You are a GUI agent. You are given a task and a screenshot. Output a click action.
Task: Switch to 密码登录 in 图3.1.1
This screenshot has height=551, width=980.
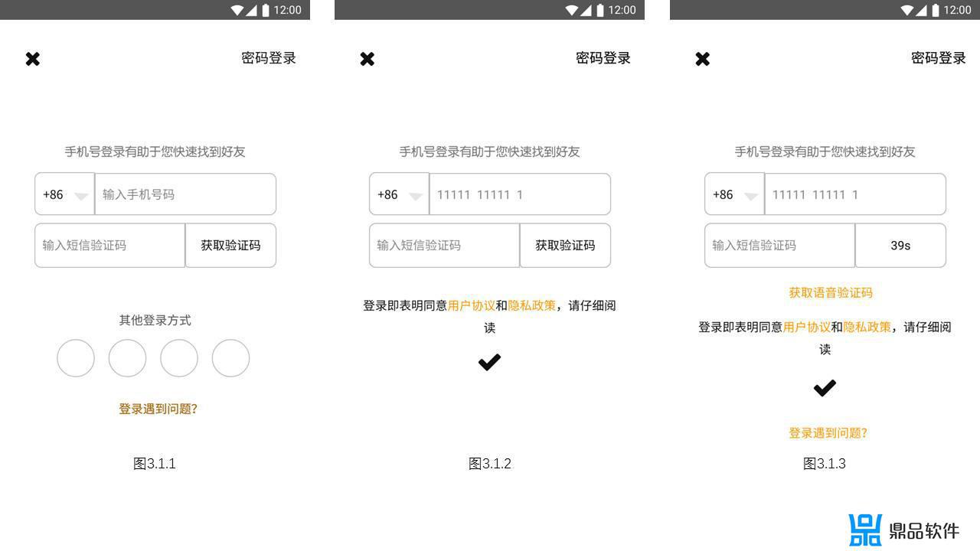pyautogui.click(x=266, y=57)
